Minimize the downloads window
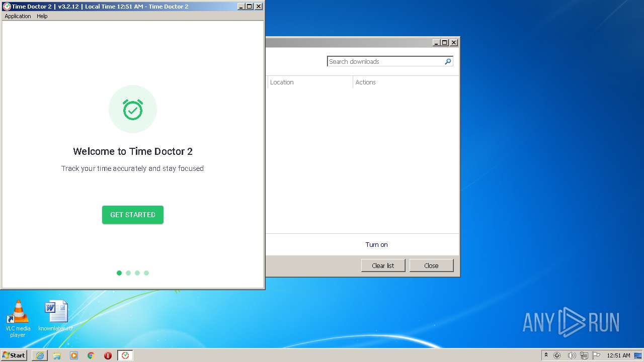 pyautogui.click(x=436, y=43)
